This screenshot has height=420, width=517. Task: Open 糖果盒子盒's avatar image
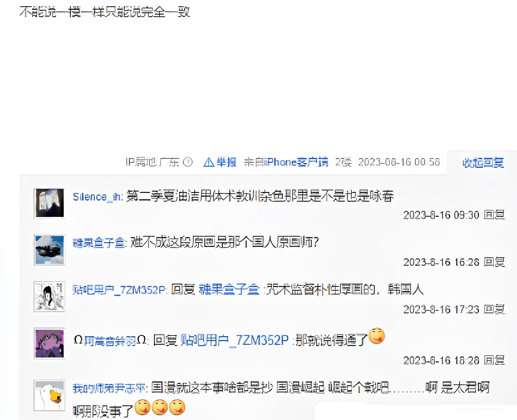(x=50, y=250)
